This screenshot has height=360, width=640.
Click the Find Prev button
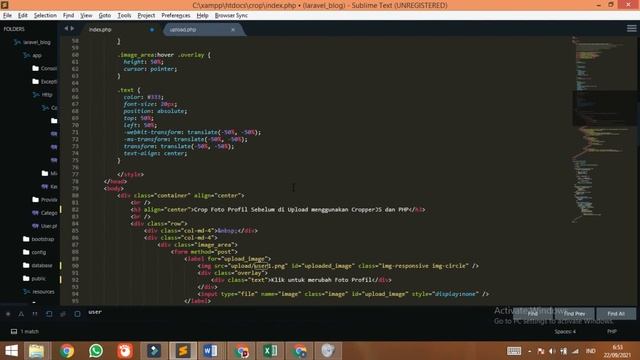pyautogui.click(x=574, y=313)
